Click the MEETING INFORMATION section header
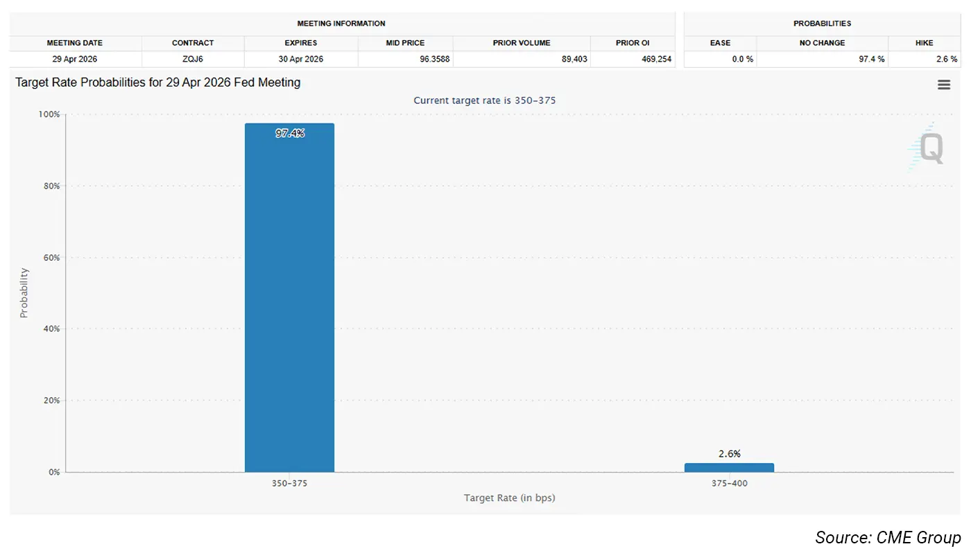 (x=341, y=24)
